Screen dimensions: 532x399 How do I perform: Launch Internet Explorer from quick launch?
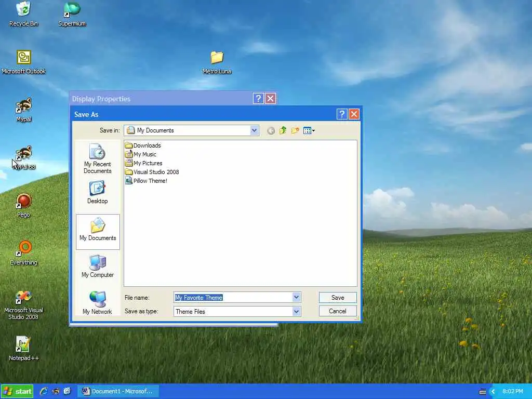pos(44,392)
